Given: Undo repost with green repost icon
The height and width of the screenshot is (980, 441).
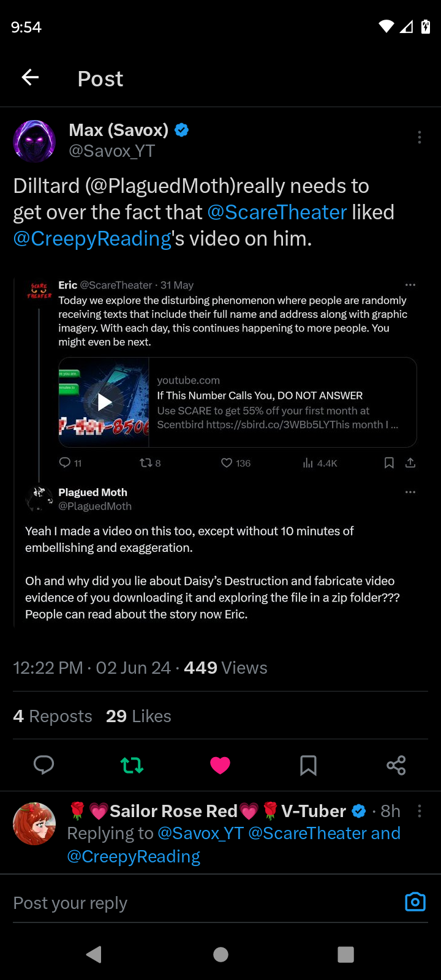Looking at the screenshot, I should pos(132,765).
